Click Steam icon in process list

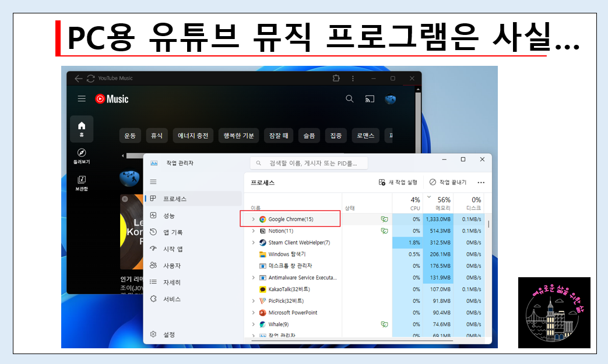click(262, 242)
